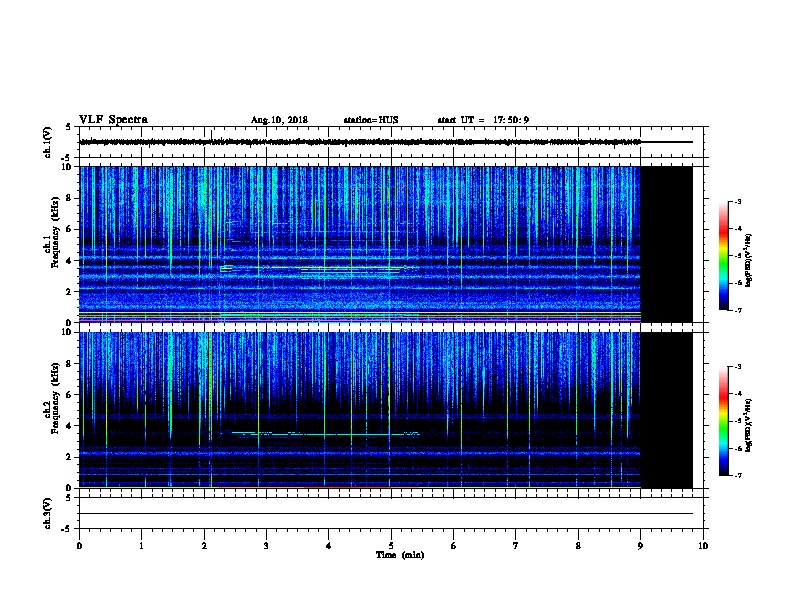Select the "start UT = 17:50:9" text

(x=483, y=120)
